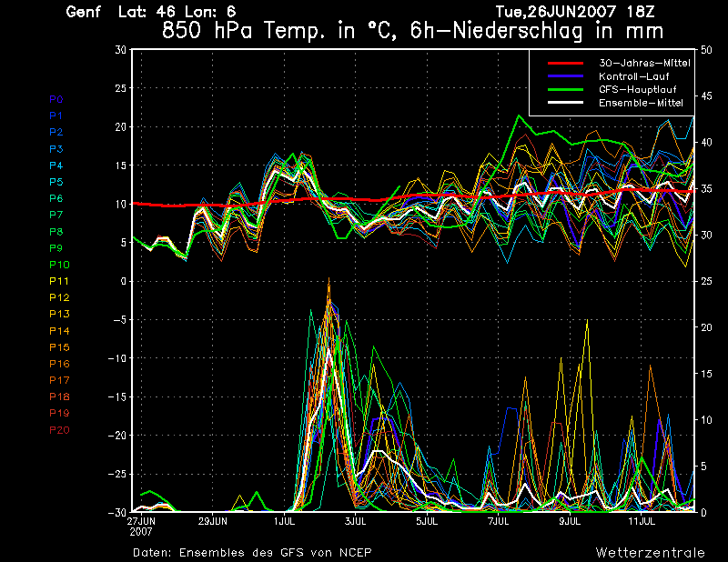The image size is (728, 562).
Task: Click the right precipitation axis value '40'
Action: tap(706, 143)
